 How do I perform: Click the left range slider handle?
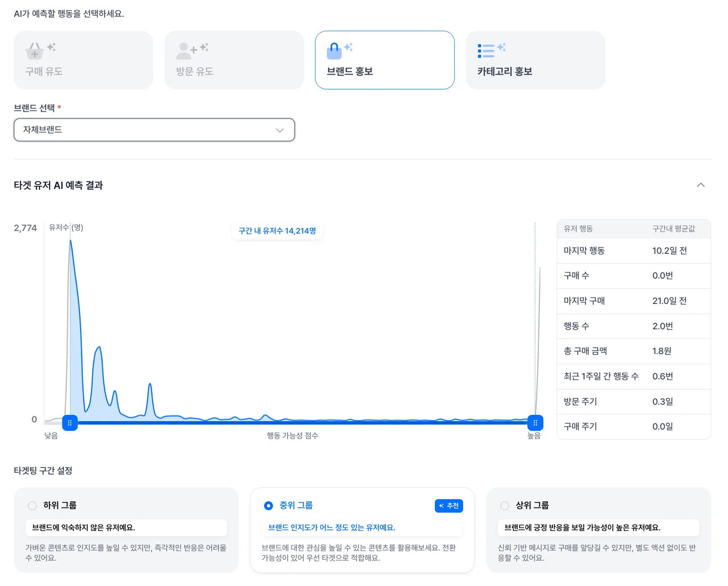[70, 423]
